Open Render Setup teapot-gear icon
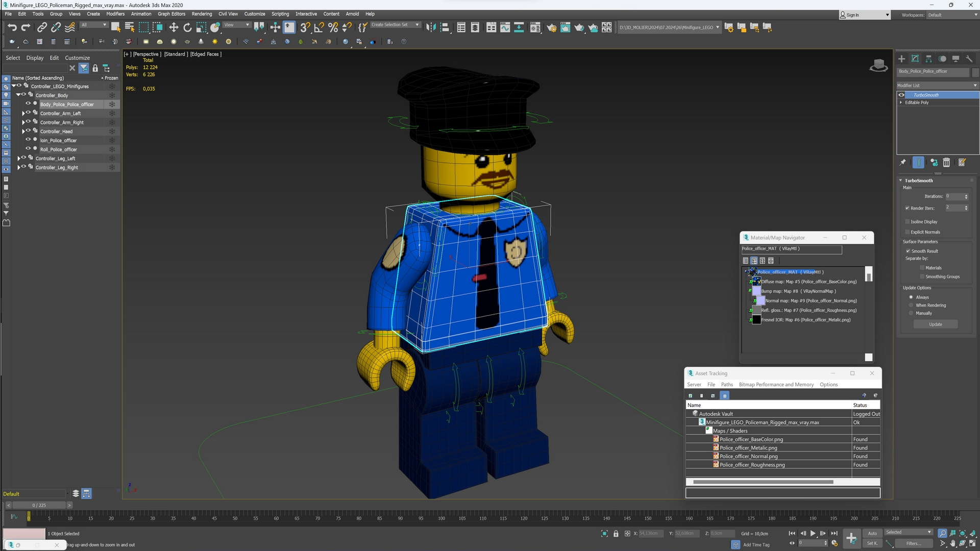Screen dimensions: 980x551 click(x=552, y=28)
